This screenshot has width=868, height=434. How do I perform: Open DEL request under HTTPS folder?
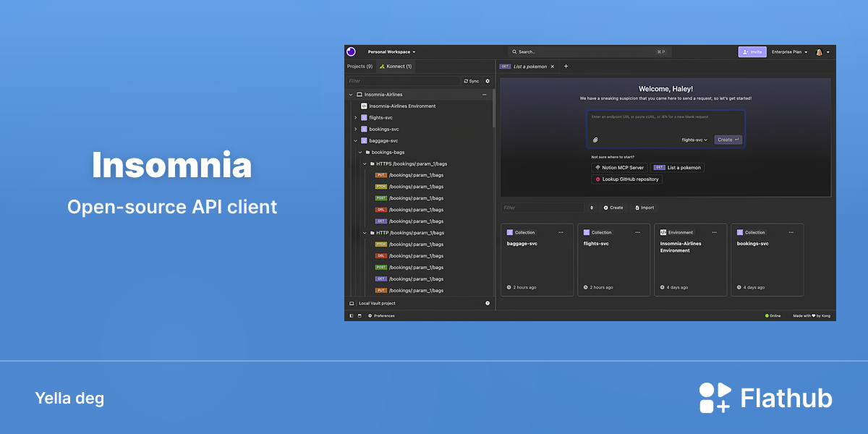[409, 210]
